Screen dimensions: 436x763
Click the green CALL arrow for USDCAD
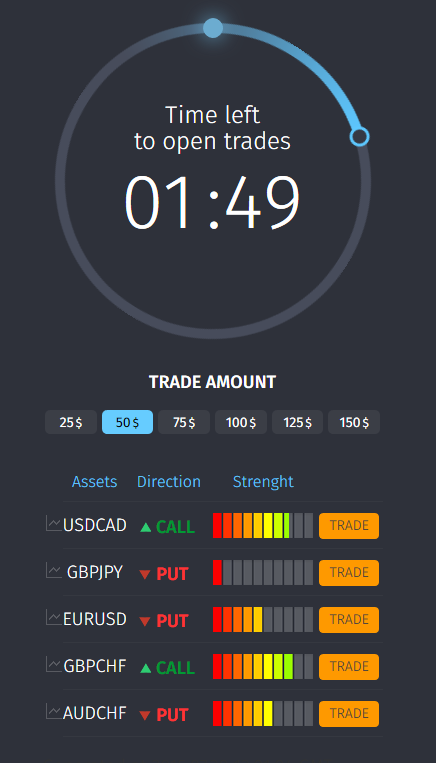(x=145, y=527)
